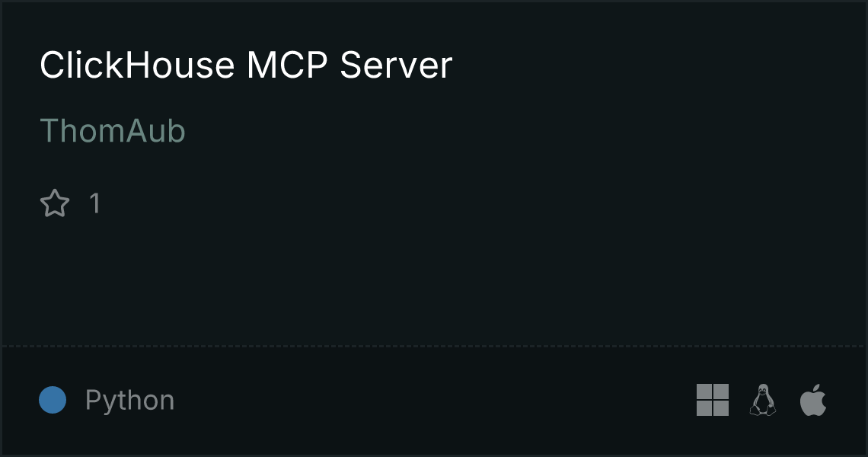Click the MCP text in card heading
The image size is (868, 457).
[287, 65]
